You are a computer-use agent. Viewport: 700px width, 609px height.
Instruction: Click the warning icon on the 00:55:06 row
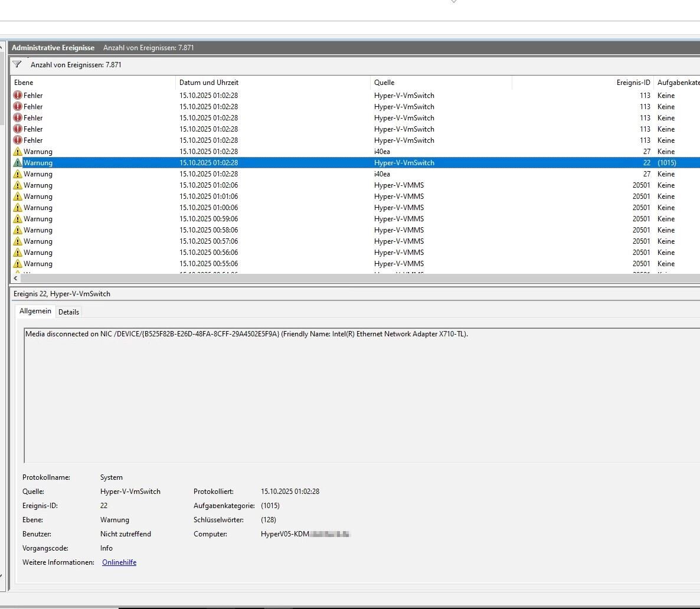click(18, 264)
